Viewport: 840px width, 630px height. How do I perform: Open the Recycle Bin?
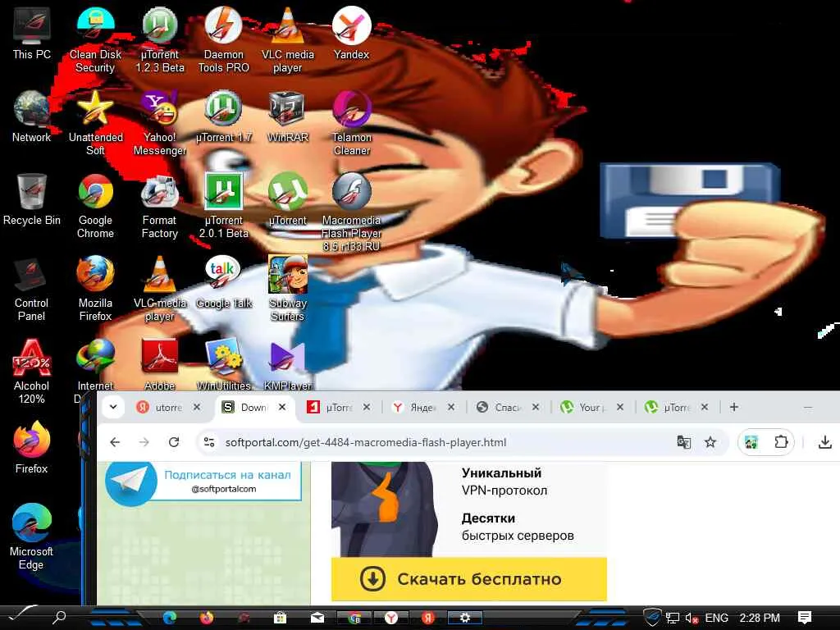(x=32, y=199)
